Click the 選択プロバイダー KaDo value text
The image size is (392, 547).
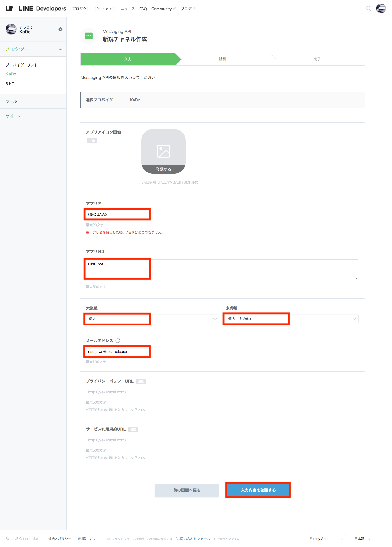pyautogui.click(x=135, y=100)
